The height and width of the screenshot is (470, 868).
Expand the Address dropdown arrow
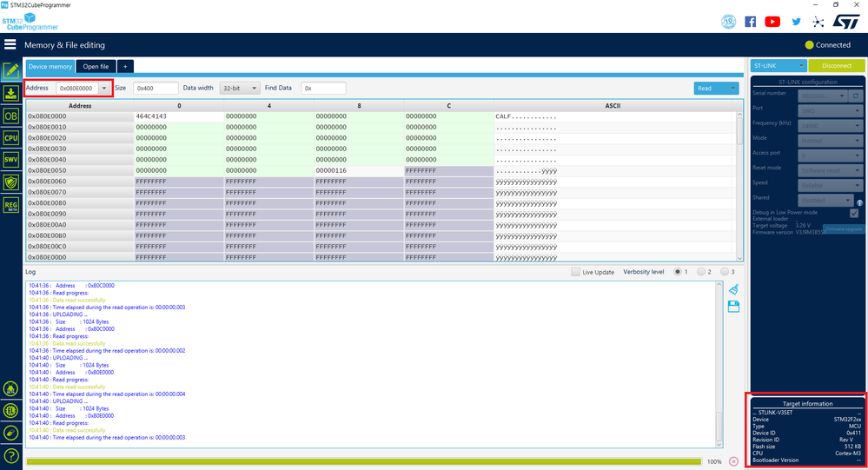[104, 88]
